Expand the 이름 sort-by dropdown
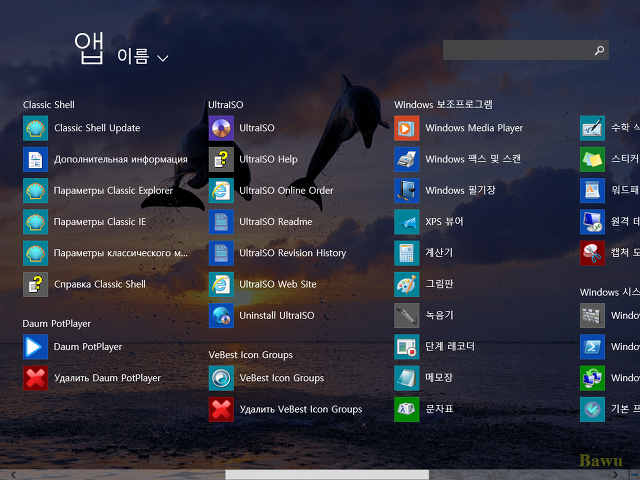Screen dimensions: 640x480 click(x=142, y=57)
